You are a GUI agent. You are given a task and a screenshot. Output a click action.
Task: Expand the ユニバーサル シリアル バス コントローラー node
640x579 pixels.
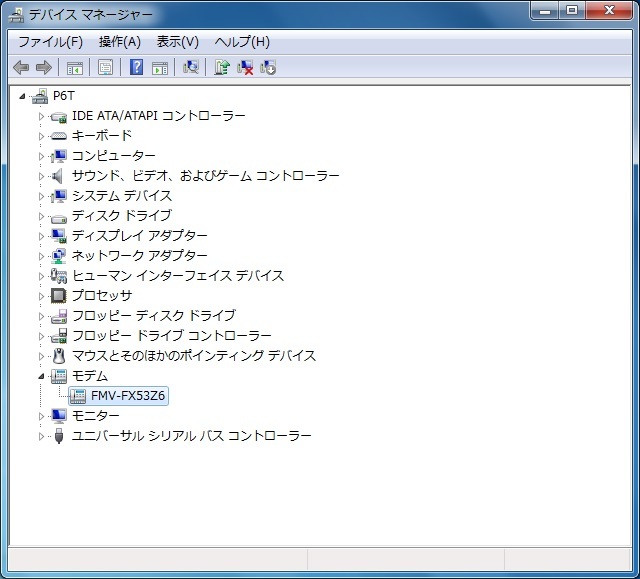[41, 436]
